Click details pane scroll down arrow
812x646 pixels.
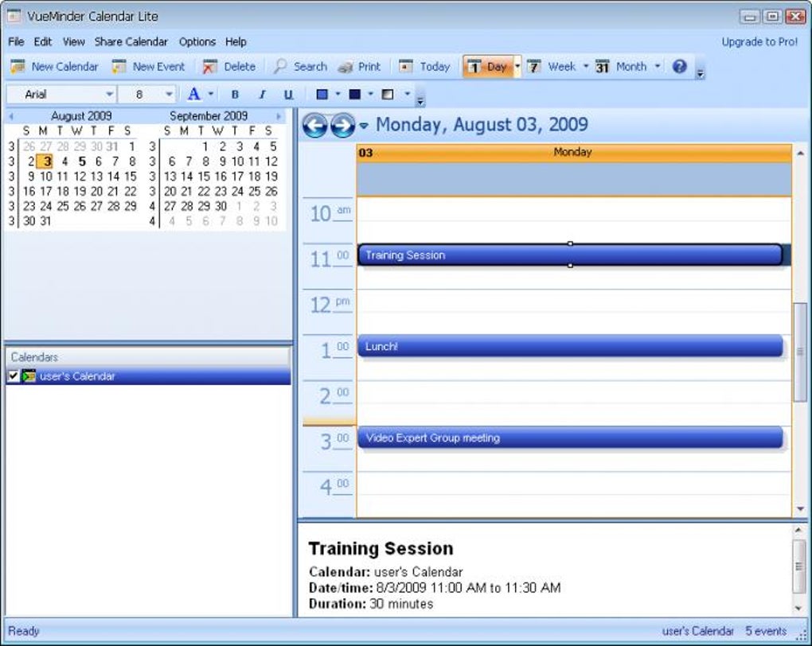(799, 609)
